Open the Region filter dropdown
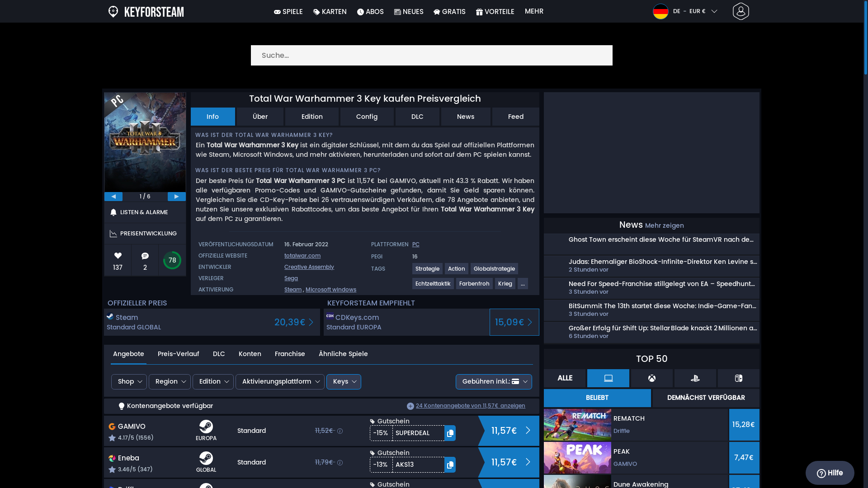The height and width of the screenshot is (488, 868). (x=170, y=382)
